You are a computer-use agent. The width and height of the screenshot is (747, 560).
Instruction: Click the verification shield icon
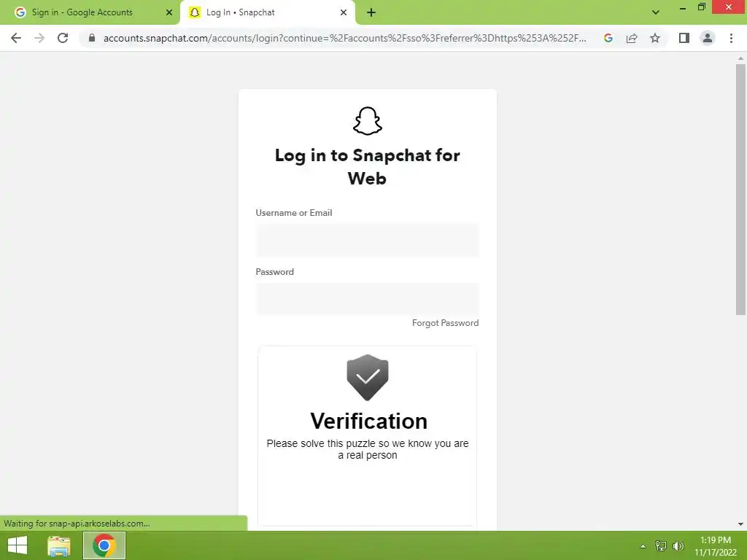(368, 377)
